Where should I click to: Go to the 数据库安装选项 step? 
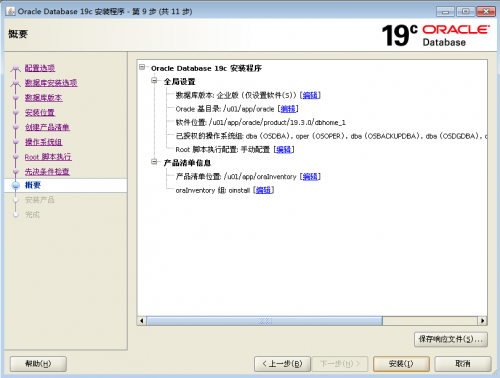51,83
